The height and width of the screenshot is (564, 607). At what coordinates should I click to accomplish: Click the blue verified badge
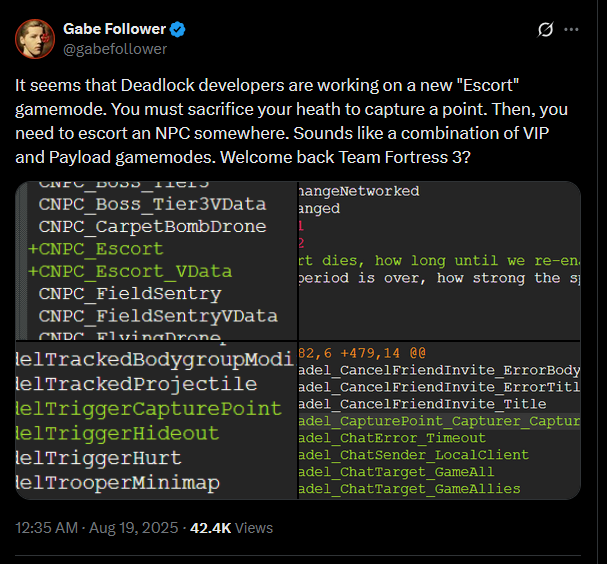(x=178, y=29)
